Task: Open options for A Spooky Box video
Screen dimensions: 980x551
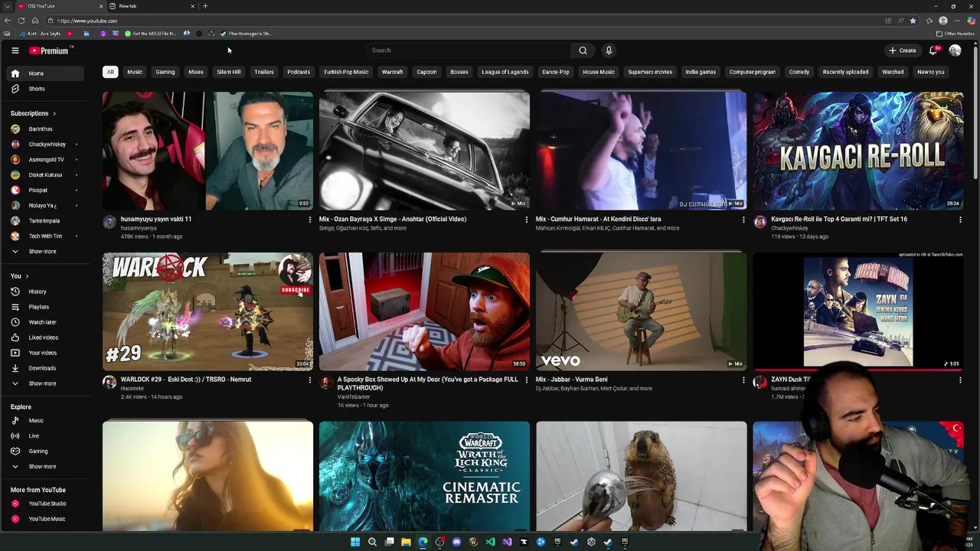Action: click(526, 380)
